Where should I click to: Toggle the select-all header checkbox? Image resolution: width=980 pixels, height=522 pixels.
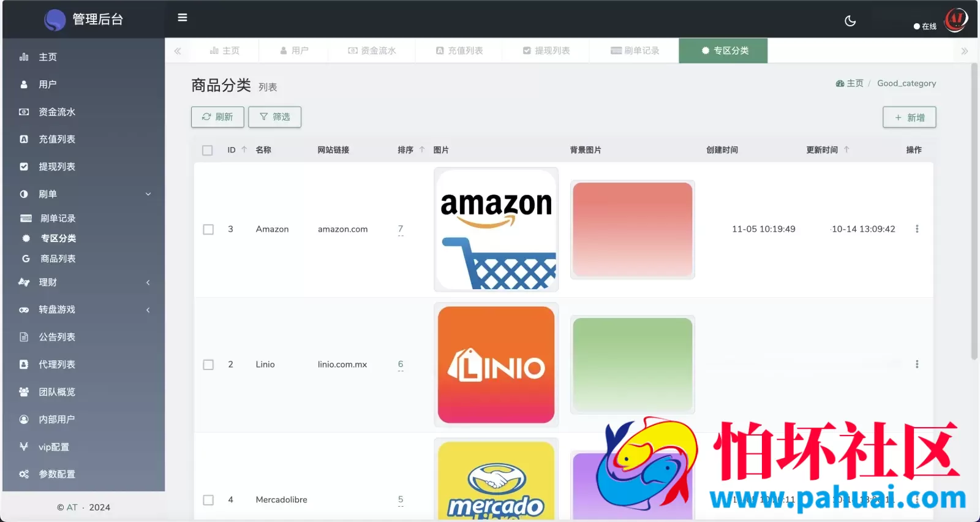click(x=208, y=150)
